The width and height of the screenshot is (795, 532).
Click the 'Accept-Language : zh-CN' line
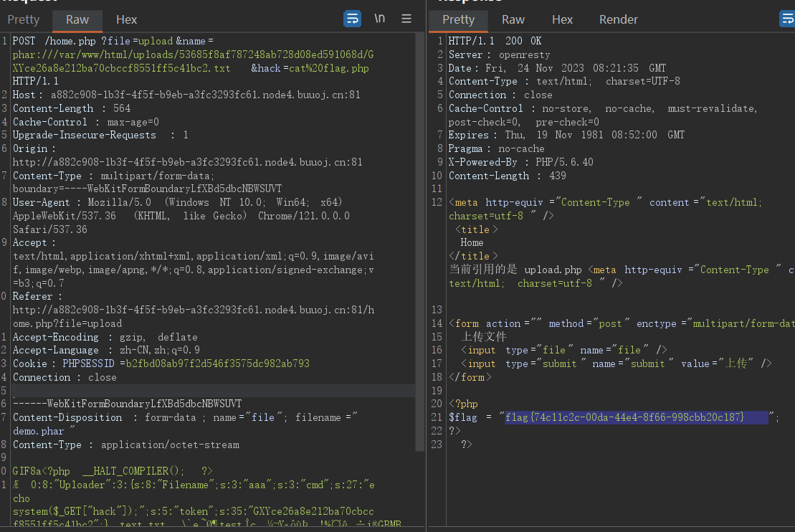tap(106, 351)
